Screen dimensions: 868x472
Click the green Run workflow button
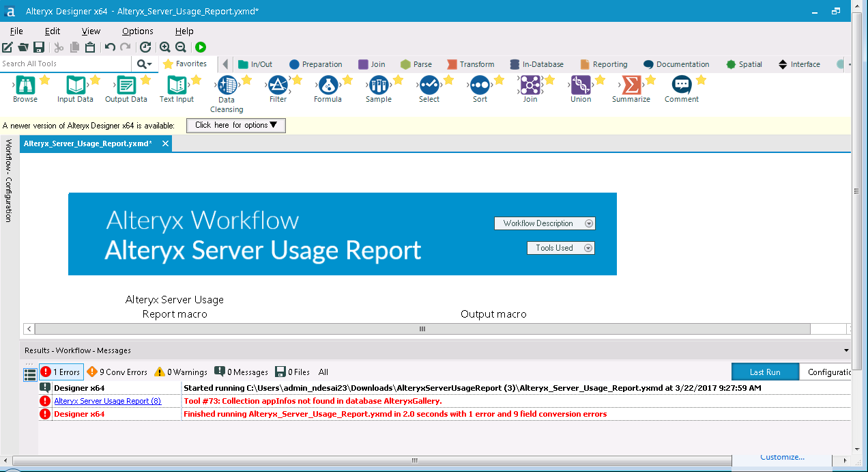[x=200, y=47]
